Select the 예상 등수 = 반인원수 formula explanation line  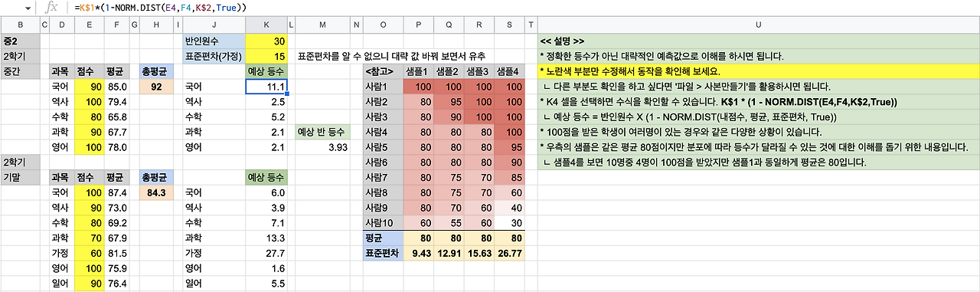pyautogui.click(x=758, y=116)
